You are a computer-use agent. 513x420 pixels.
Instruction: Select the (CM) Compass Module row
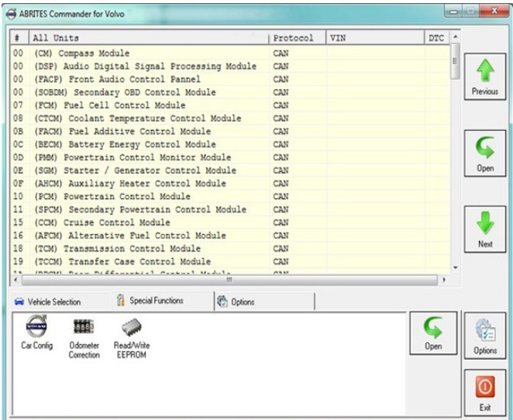coord(230,53)
